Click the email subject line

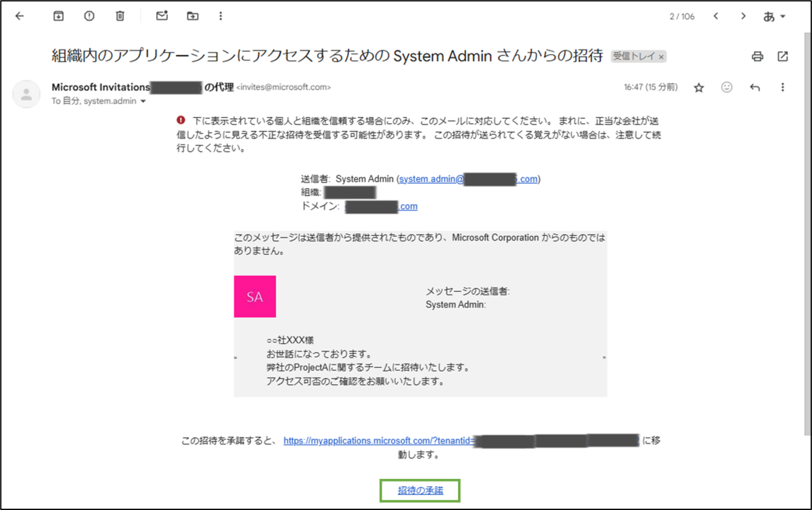(x=328, y=56)
